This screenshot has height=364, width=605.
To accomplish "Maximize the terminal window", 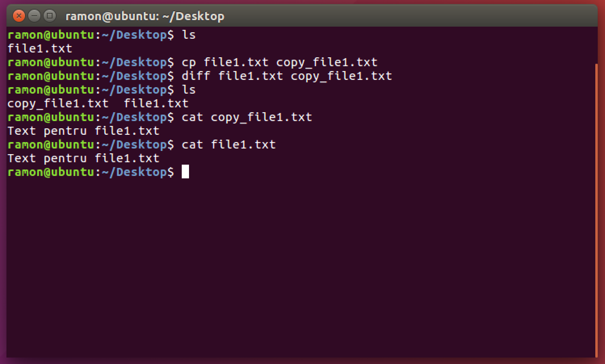I will [x=49, y=16].
